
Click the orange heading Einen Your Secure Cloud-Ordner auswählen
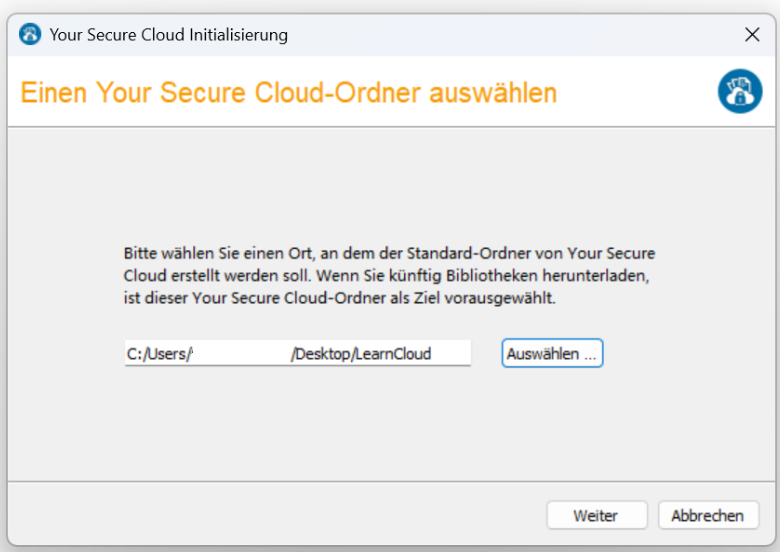point(289,92)
